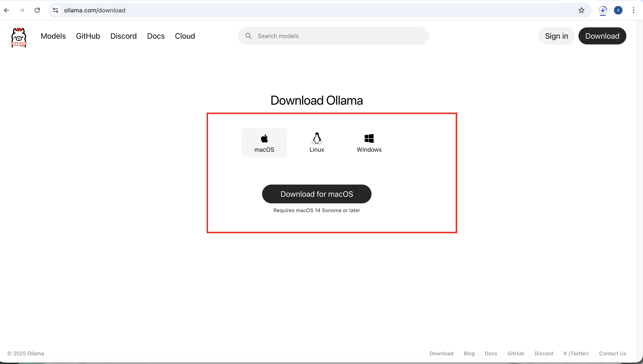Open Contact Us footer link

point(612,353)
